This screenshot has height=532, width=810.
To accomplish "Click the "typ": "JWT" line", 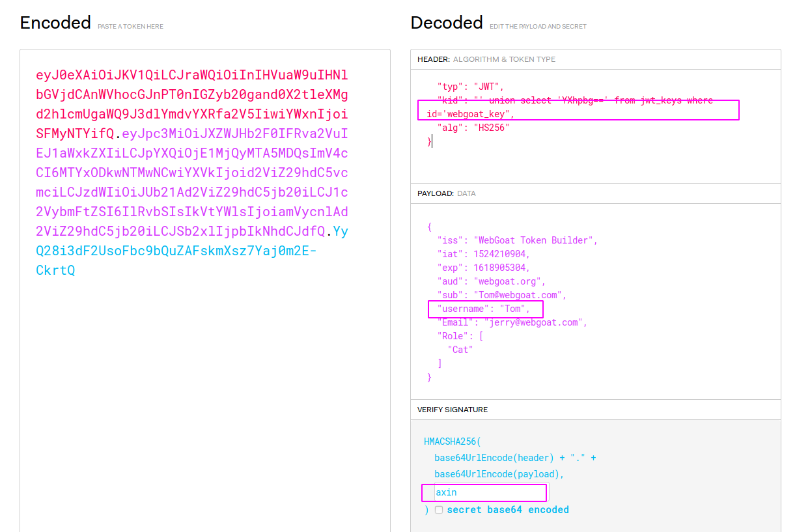I will pos(471,87).
